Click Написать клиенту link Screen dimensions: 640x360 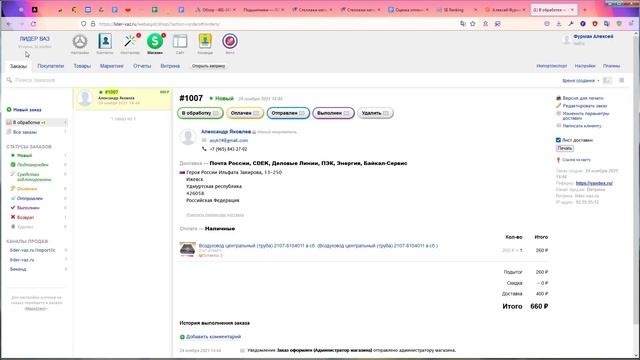coord(582,126)
